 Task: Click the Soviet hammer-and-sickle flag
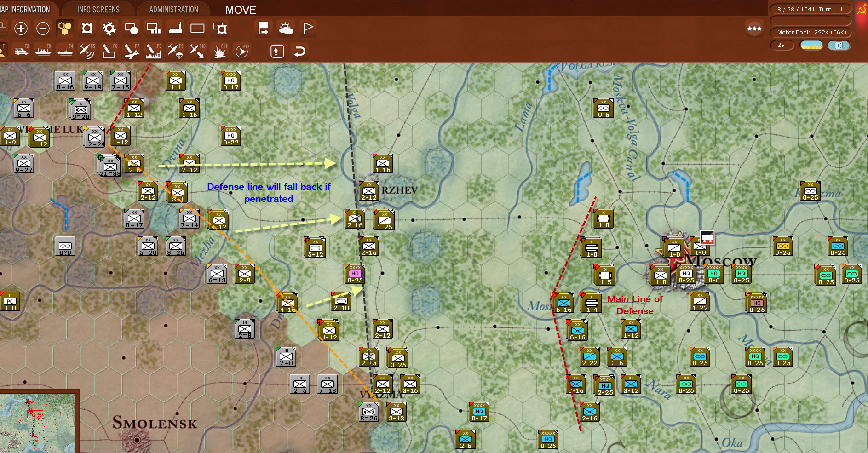862,10
